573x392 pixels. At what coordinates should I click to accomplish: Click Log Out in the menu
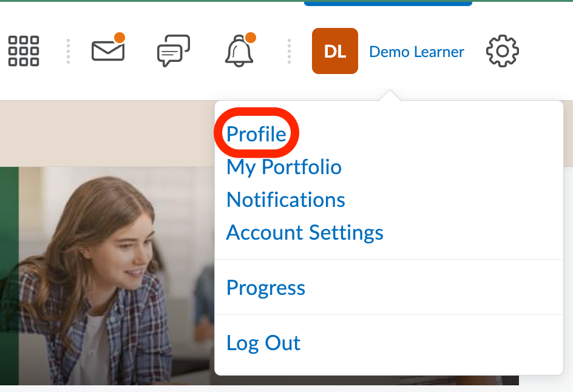(x=263, y=343)
